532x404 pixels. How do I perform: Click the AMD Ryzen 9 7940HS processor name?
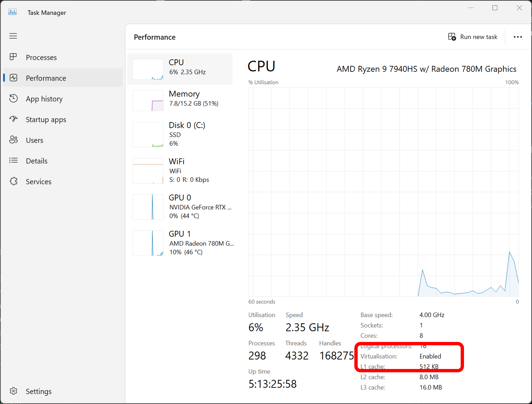(426, 69)
